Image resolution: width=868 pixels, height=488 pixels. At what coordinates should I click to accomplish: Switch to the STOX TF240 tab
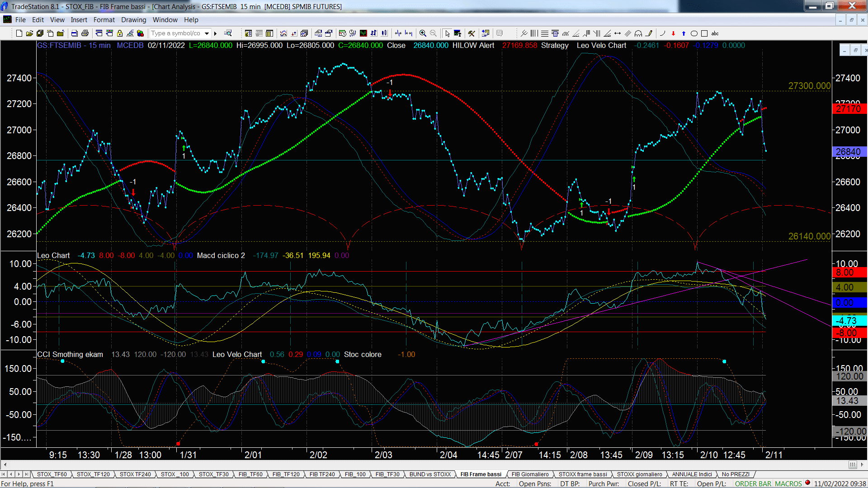(135, 474)
